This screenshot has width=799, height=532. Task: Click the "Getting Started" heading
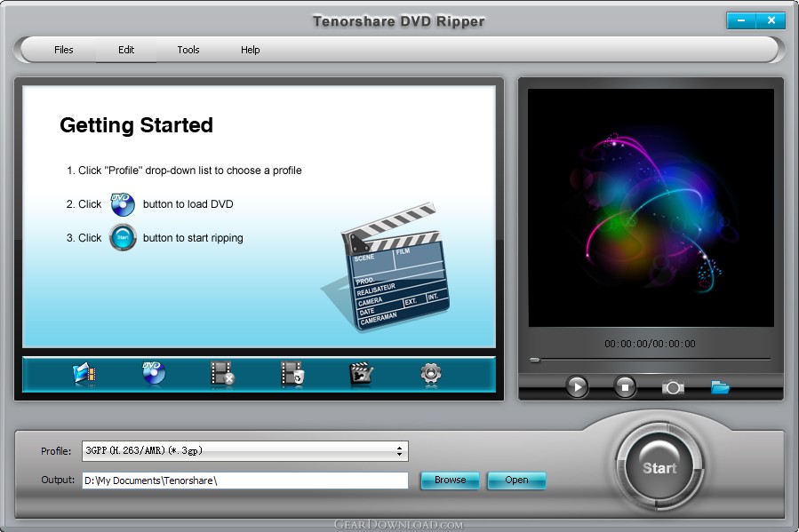[136, 125]
